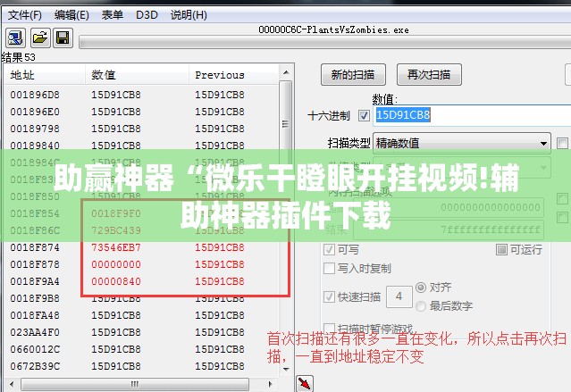The height and width of the screenshot is (392, 571).
Task: Toggle the 十六进制 checkbox
Action: 364,116
